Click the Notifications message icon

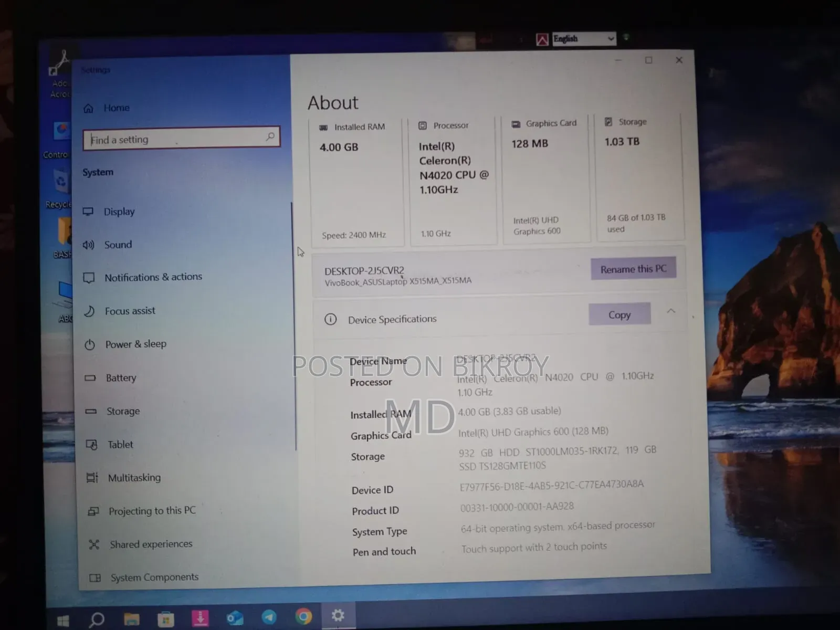click(x=89, y=278)
